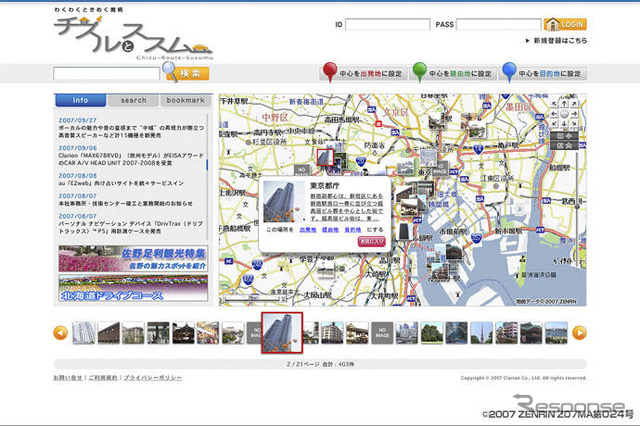This screenshot has width=640, height=426.
Task: Switch to the search tab
Action: (x=133, y=100)
